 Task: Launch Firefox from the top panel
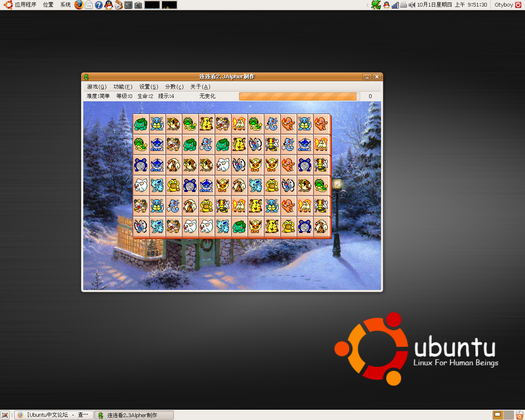[79, 5]
